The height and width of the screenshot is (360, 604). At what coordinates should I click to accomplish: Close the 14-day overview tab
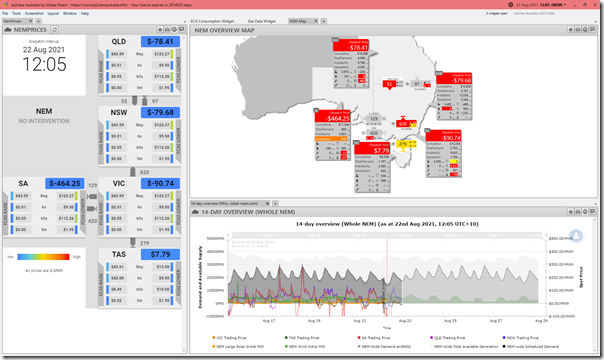click(267, 203)
